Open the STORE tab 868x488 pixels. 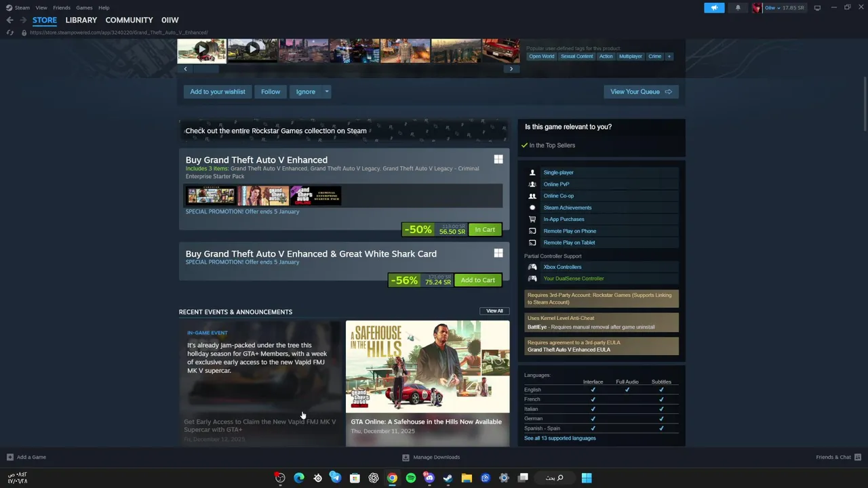pyautogui.click(x=45, y=20)
